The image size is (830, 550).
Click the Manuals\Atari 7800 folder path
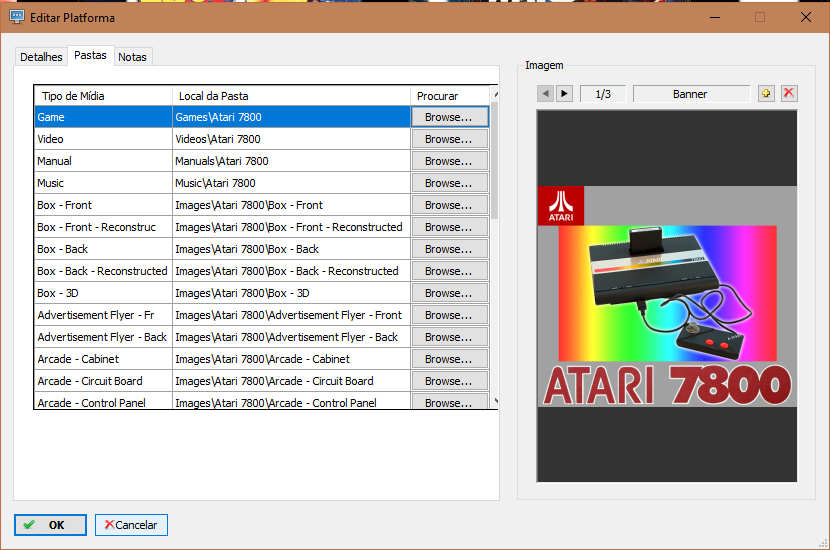pos(292,161)
